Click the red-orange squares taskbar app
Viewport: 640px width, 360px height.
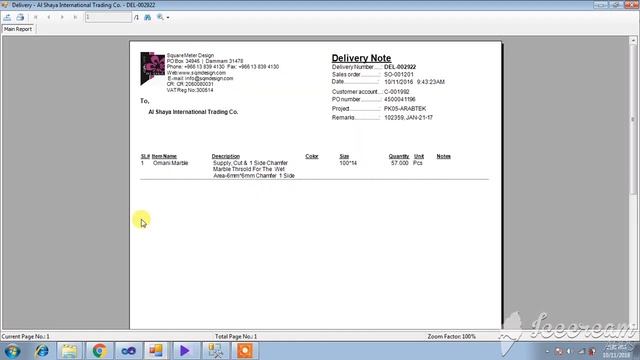(x=156, y=351)
